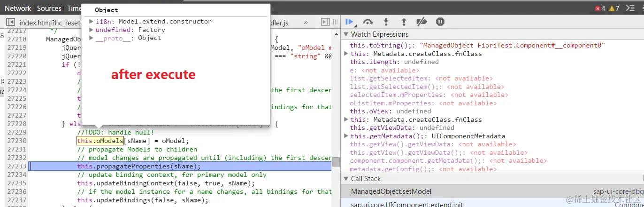Click this.getViewData watch expression
The image size is (644, 207).
pyautogui.click(x=402, y=127)
